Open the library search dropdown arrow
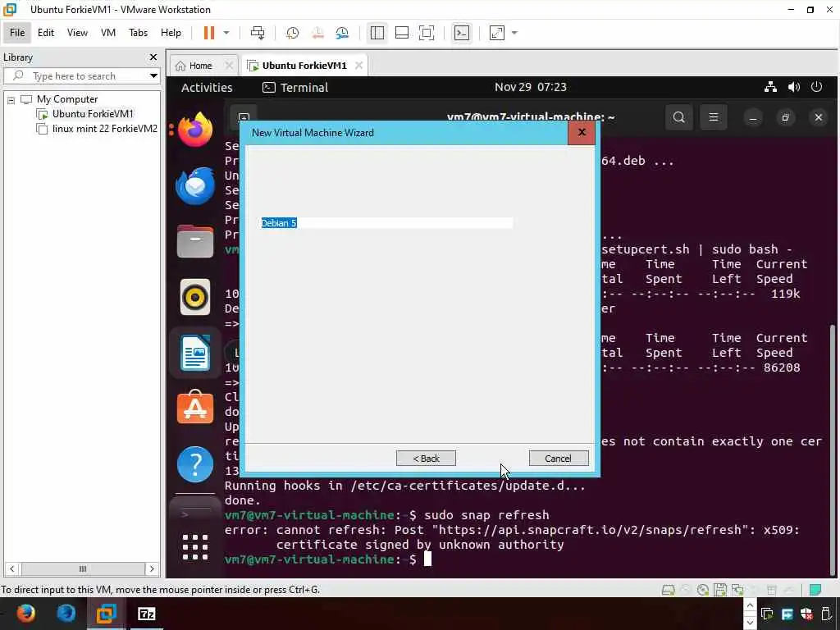Image resolution: width=840 pixels, height=630 pixels. click(153, 76)
